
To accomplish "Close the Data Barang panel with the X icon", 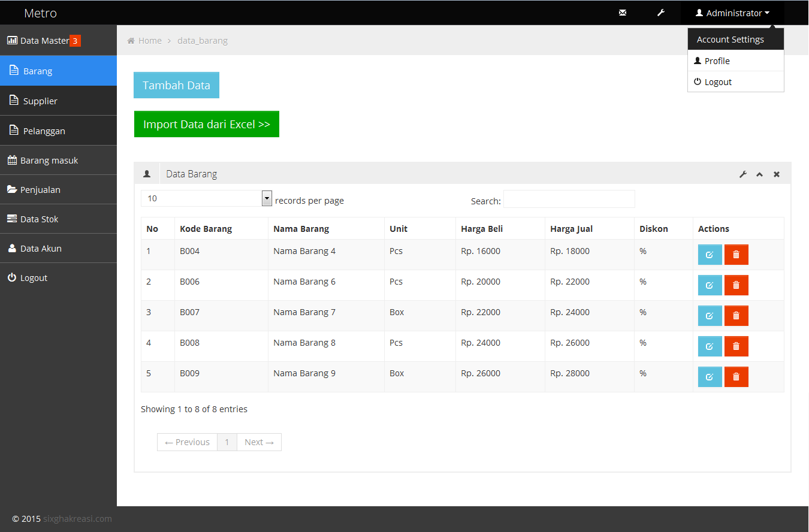I will pyautogui.click(x=776, y=174).
